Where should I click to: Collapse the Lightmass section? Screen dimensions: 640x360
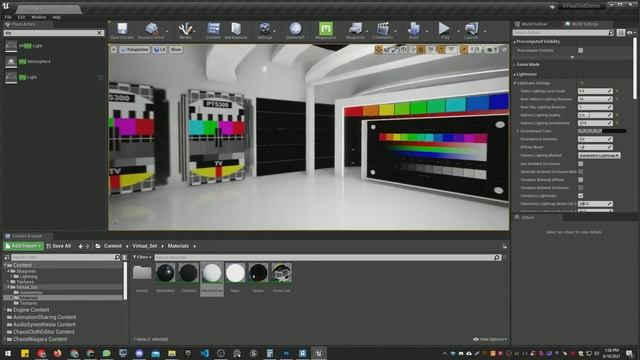514,74
